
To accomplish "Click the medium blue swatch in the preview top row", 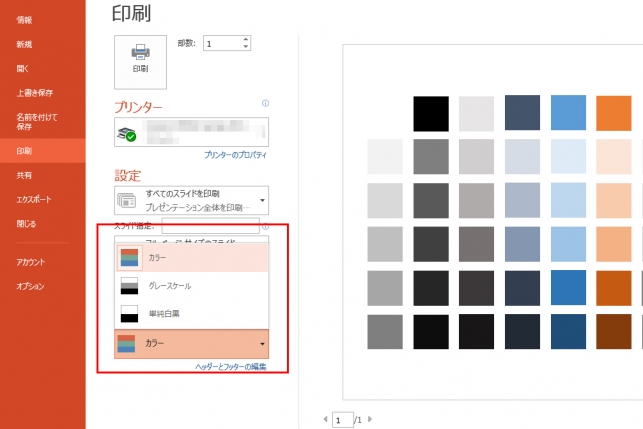I will (x=568, y=113).
